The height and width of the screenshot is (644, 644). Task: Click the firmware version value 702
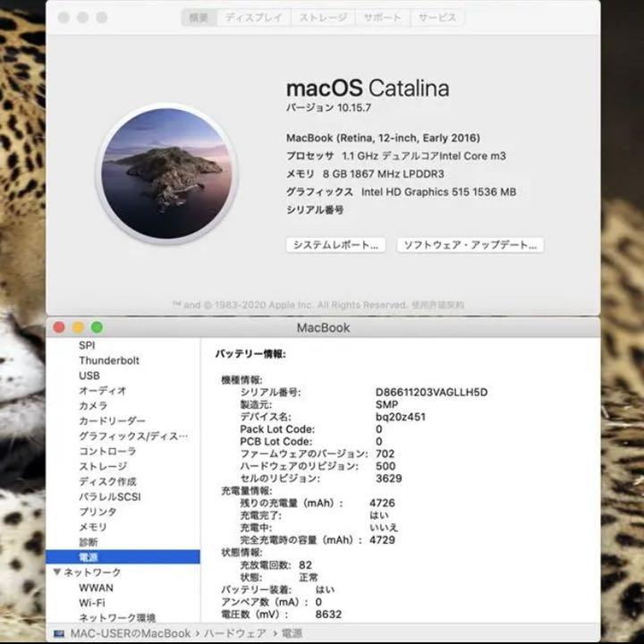click(386, 453)
